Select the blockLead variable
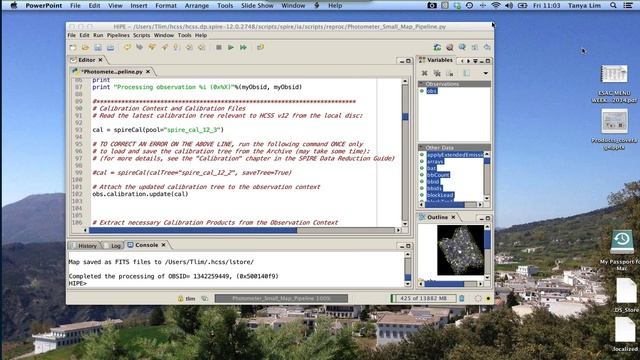The height and width of the screenshot is (360, 640). (440, 195)
